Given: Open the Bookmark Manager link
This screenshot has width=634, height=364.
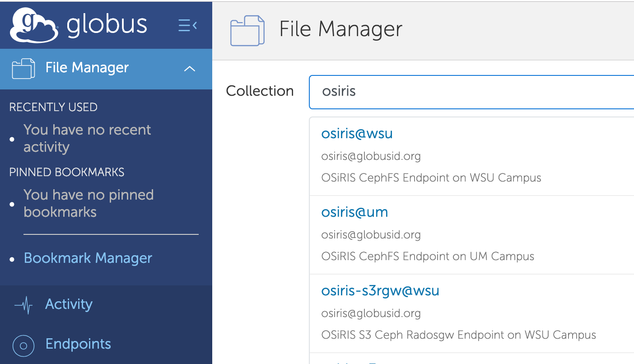Looking at the screenshot, I should pos(88,258).
